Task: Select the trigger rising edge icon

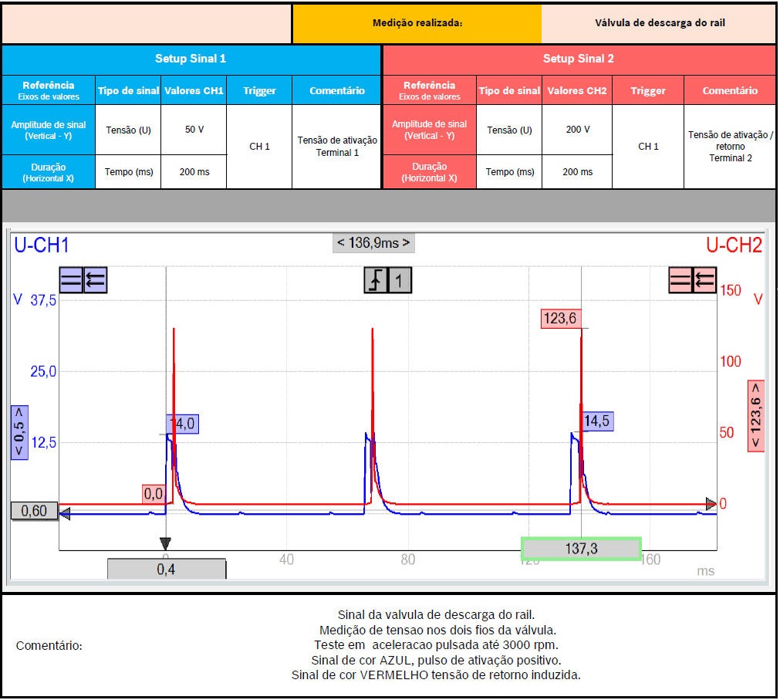Action: tap(376, 281)
